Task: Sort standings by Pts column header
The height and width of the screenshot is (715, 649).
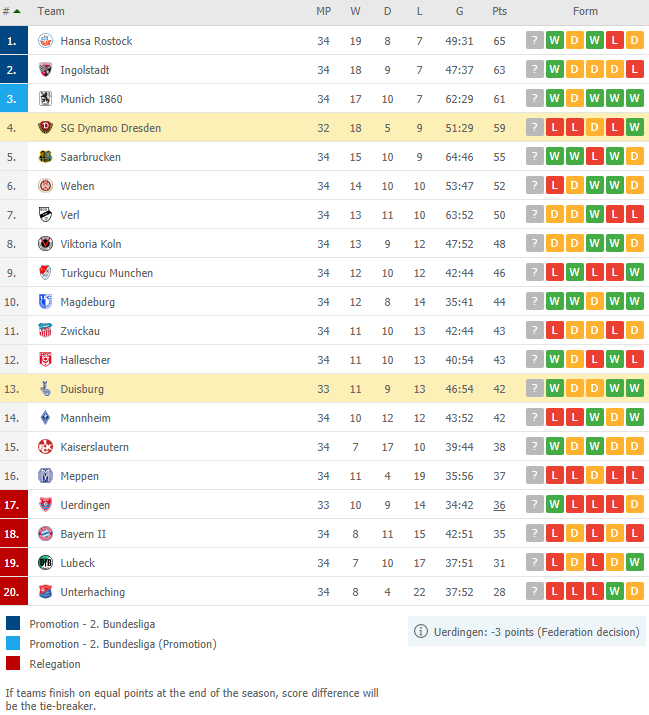Action: 499,11
